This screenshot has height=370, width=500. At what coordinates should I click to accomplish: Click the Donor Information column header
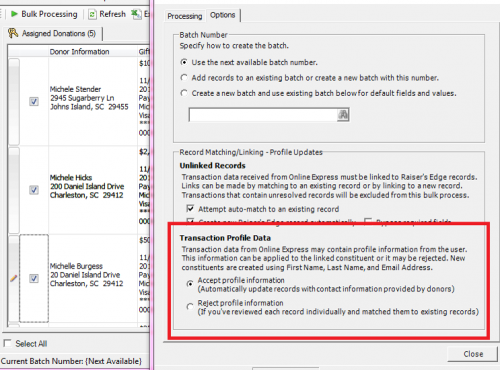(x=80, y=52)
